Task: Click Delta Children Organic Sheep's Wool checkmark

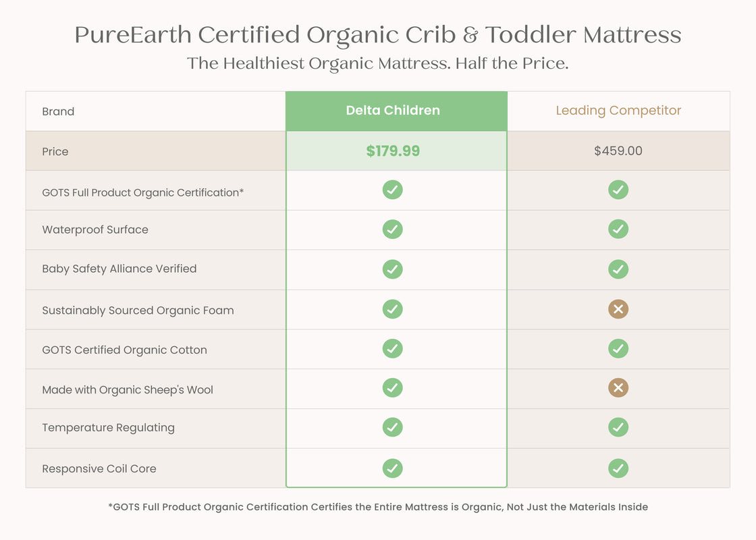Action: (x=392, y=387)
